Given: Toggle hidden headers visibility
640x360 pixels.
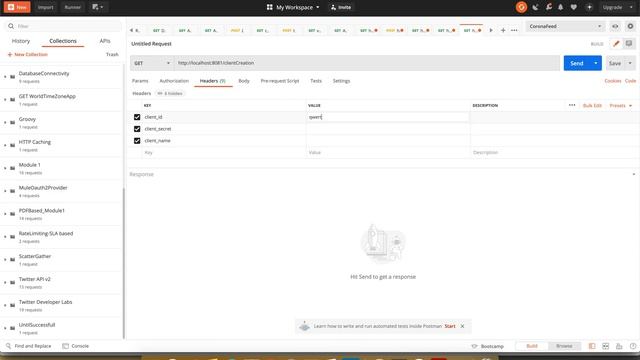Looking at the screenshot, I should pyautogui.click(x=170, y=93).
